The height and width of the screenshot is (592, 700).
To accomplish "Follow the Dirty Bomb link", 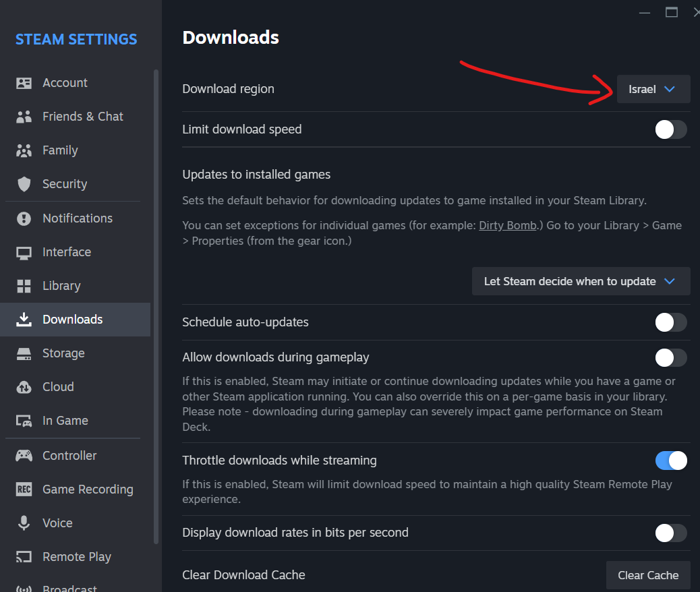I will [508, 225].
